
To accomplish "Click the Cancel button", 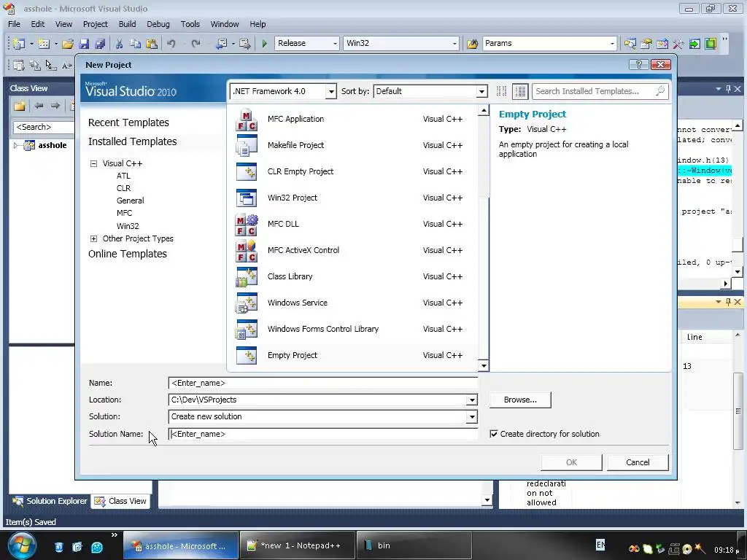I will (638, 462).
